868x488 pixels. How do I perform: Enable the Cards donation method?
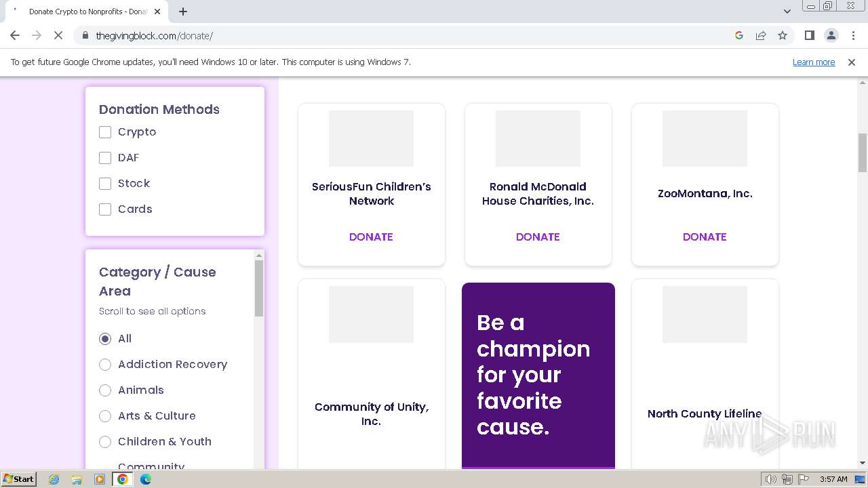[x=105, y=209]
